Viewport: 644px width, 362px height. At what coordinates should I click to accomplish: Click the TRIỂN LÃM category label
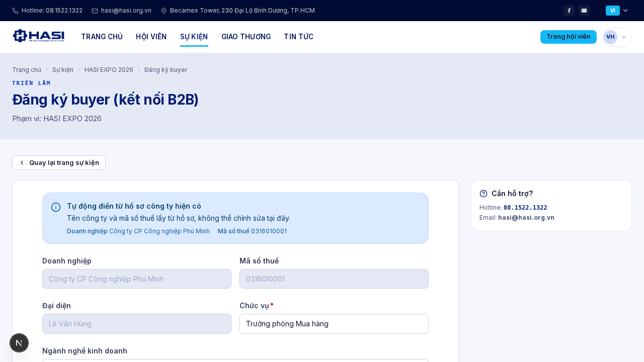coord(31,83)
